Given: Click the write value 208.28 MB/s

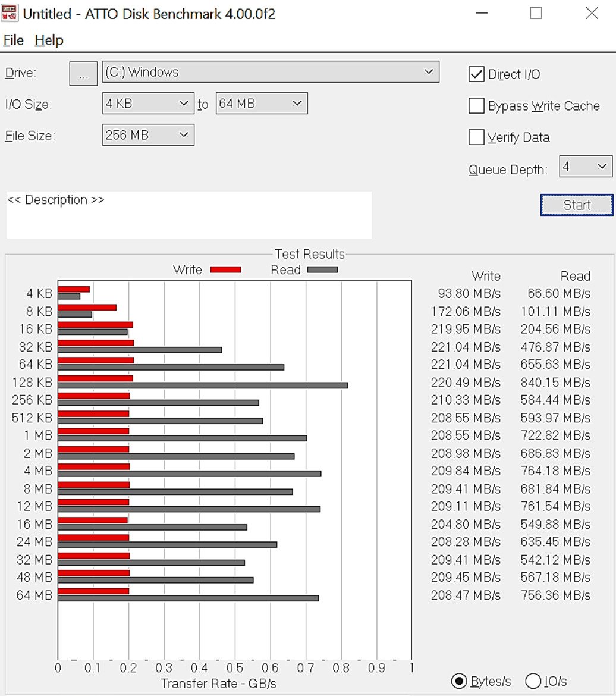Looking at the screenshot, I should [466, 542].
